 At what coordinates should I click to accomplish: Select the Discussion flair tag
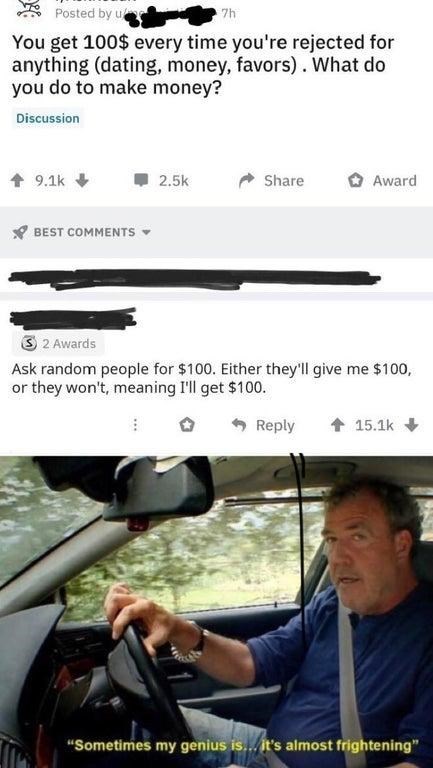[x=48, y=118]
